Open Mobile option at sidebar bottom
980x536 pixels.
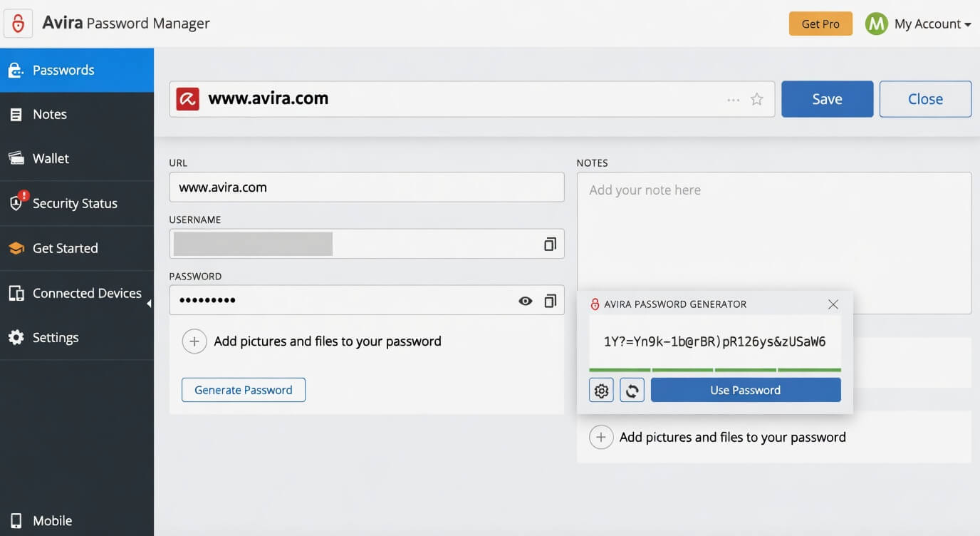tap(77, 520)
